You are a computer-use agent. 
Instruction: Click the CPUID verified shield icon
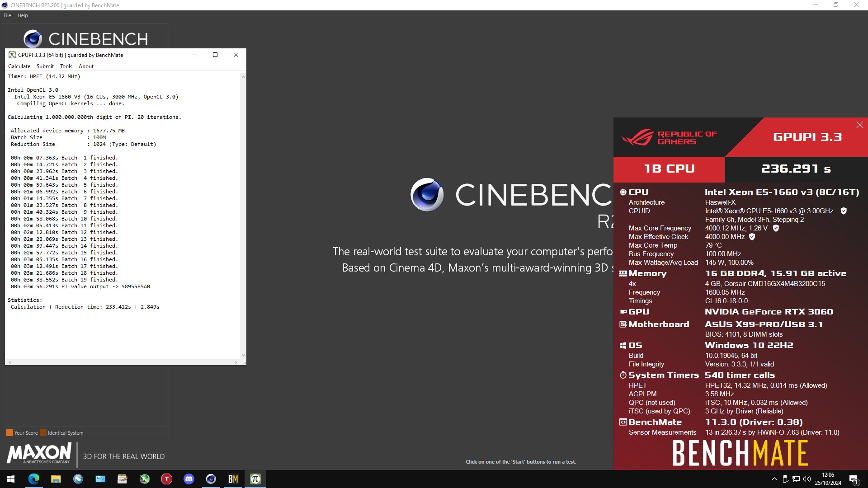(x=844, y=211)
